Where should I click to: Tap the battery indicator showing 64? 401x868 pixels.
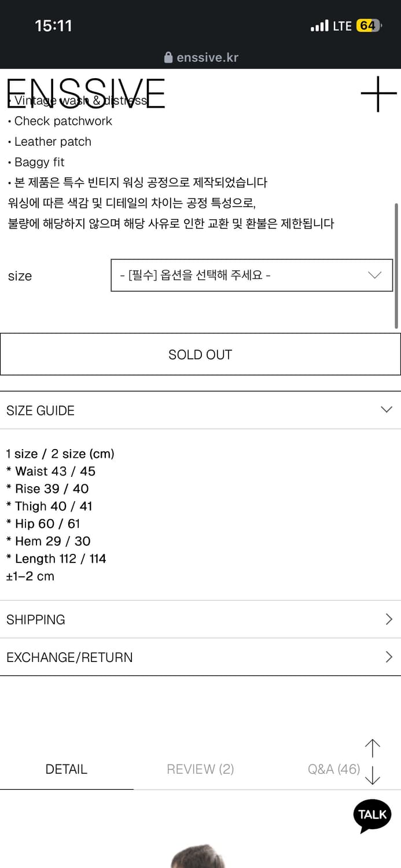click(368, 25)
